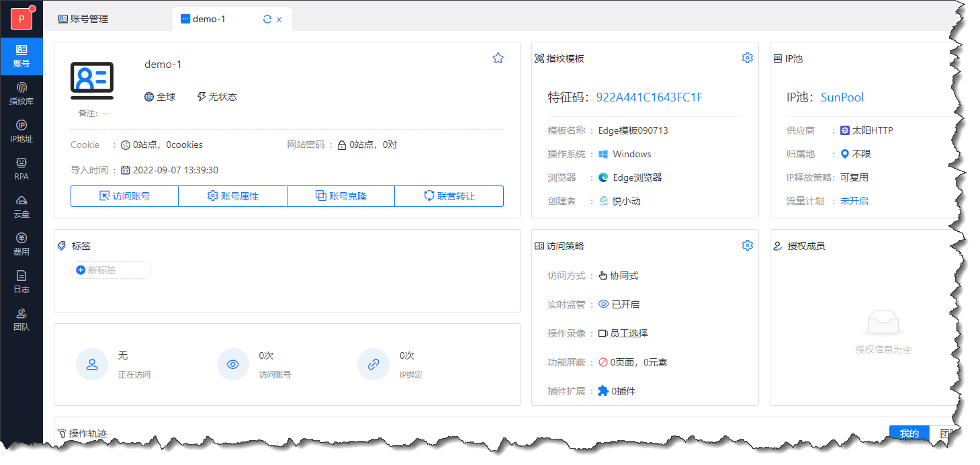The width and height of the screenshot is (980, 465).
Task: Click the red P app logo
Action: click(x=21, y=19)
